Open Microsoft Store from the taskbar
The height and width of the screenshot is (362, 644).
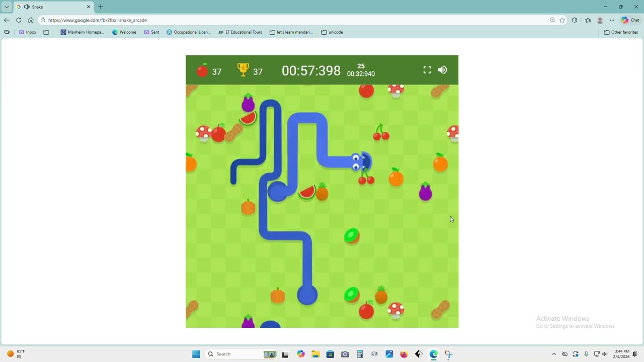click(x=330, y=354)
